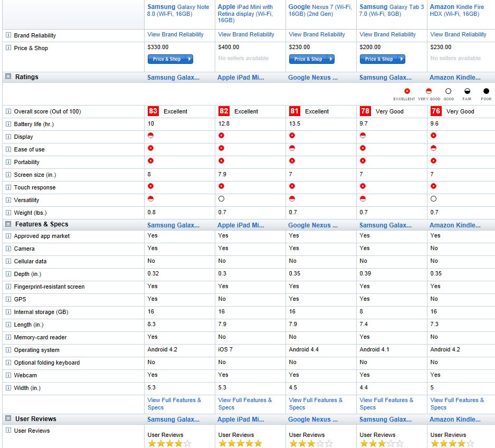Click Price & Shop for Google Nexus 7
495x448 pixels.
[311, 59]
